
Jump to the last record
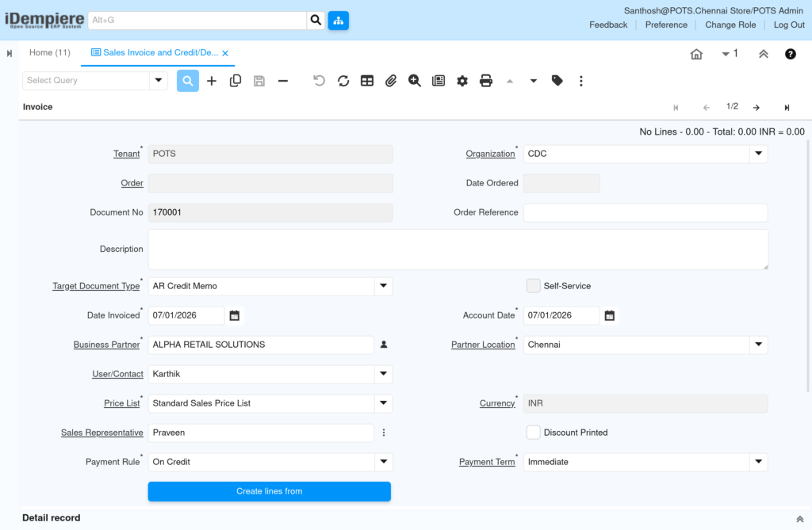(787, 108)
